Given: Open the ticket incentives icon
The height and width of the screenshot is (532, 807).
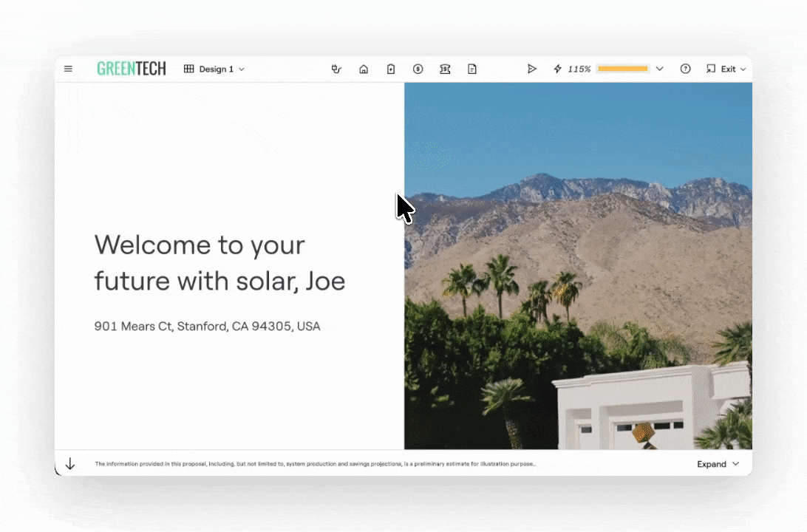Looking at the screenshot, I should click(445, 69).
